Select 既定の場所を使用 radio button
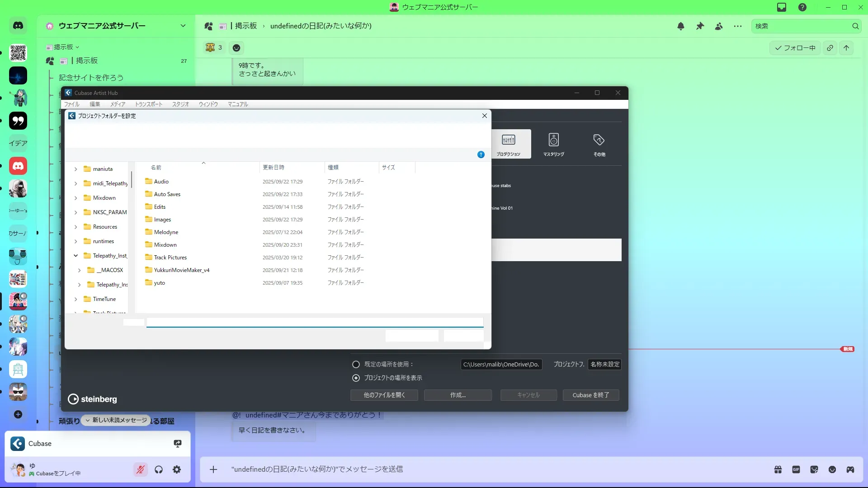Screen dimensions: 868x488 [x=356, y=364]
